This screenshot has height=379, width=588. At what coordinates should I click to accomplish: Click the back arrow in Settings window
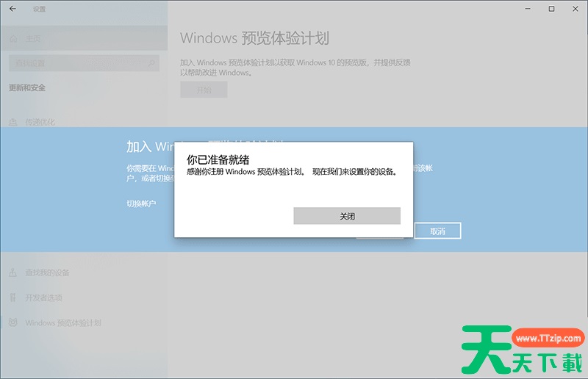(x=12, y=9)
